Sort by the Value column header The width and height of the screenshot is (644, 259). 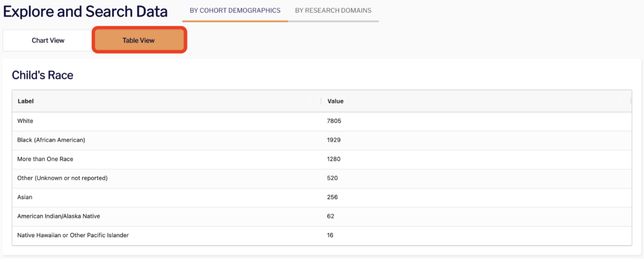335,101
